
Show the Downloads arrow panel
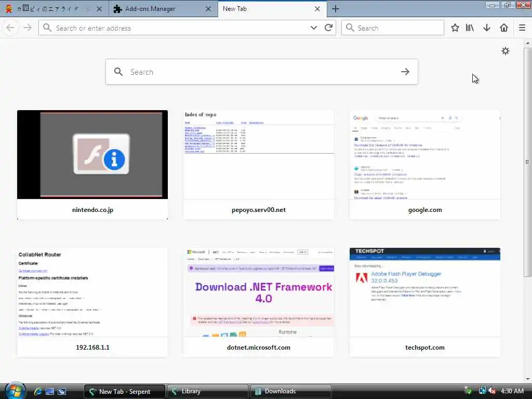pyautogui.click(x=486, y=28)
